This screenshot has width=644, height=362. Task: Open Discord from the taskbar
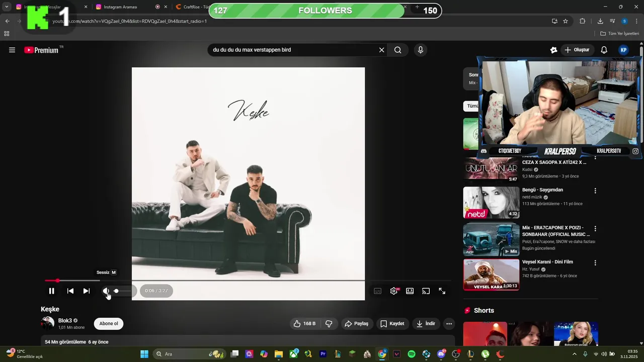coord(441,354)
